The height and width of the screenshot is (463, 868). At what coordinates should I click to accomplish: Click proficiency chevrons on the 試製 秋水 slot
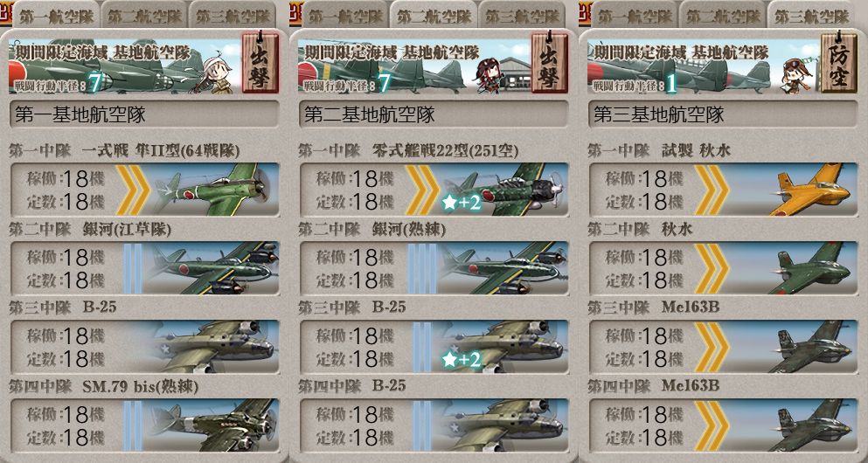tap(712, 190)
